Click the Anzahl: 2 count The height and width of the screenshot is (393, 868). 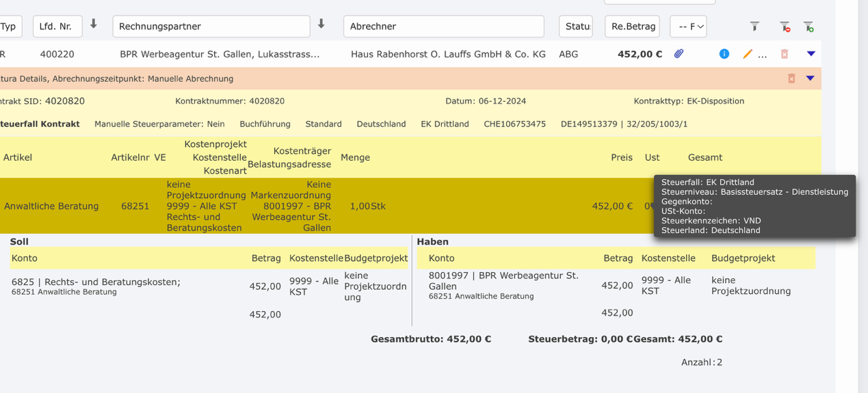(x=702, y=362)
